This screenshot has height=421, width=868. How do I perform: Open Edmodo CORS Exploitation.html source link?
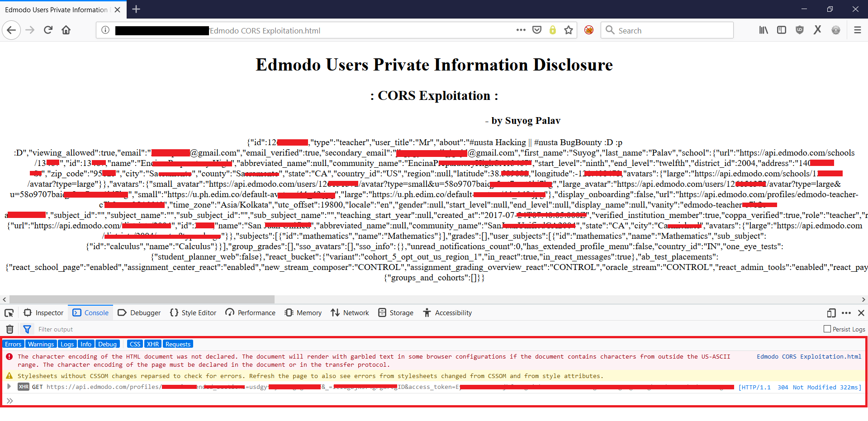(809, 357)
